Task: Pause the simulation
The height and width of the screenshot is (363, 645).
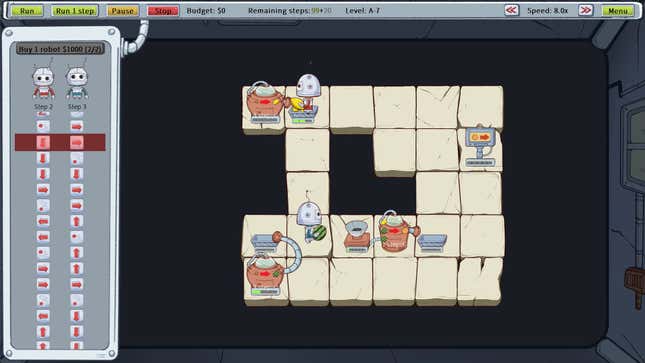Action: point(123,11)
